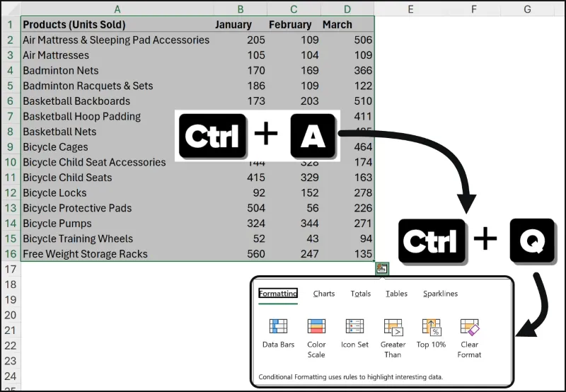Choose the Icon Set formatting option
The image size is (566, 392).
point(354,327)
